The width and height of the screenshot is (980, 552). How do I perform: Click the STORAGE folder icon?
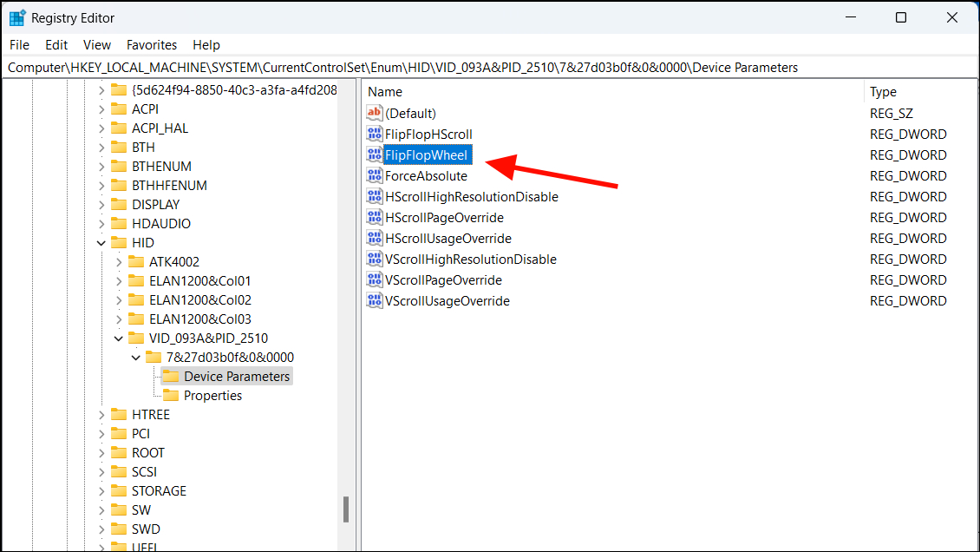[119, 490]
